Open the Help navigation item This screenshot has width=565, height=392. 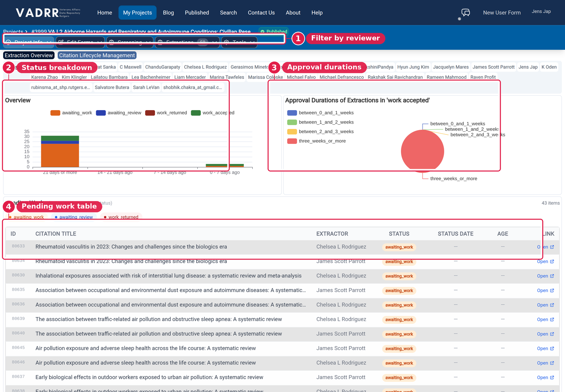click(317, 13)
